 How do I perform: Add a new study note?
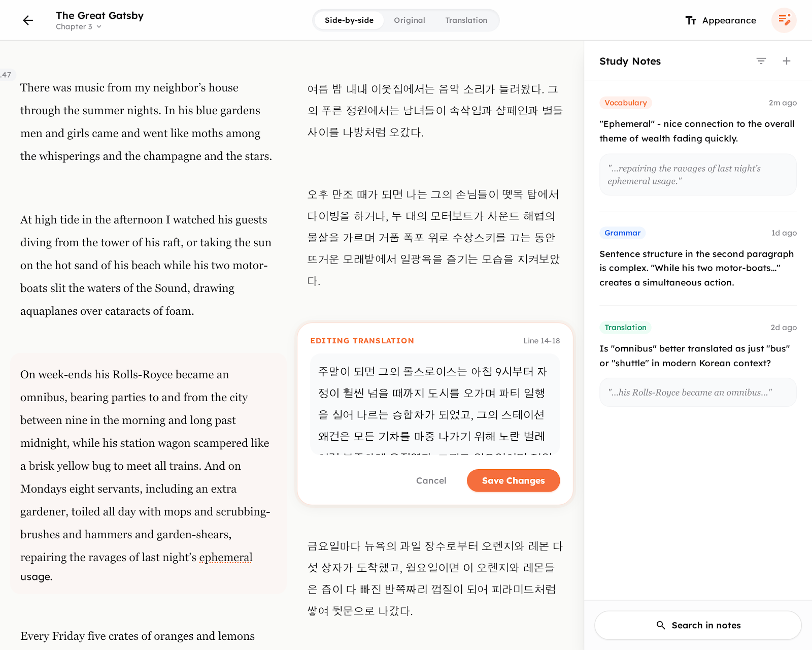coord(787,61)
